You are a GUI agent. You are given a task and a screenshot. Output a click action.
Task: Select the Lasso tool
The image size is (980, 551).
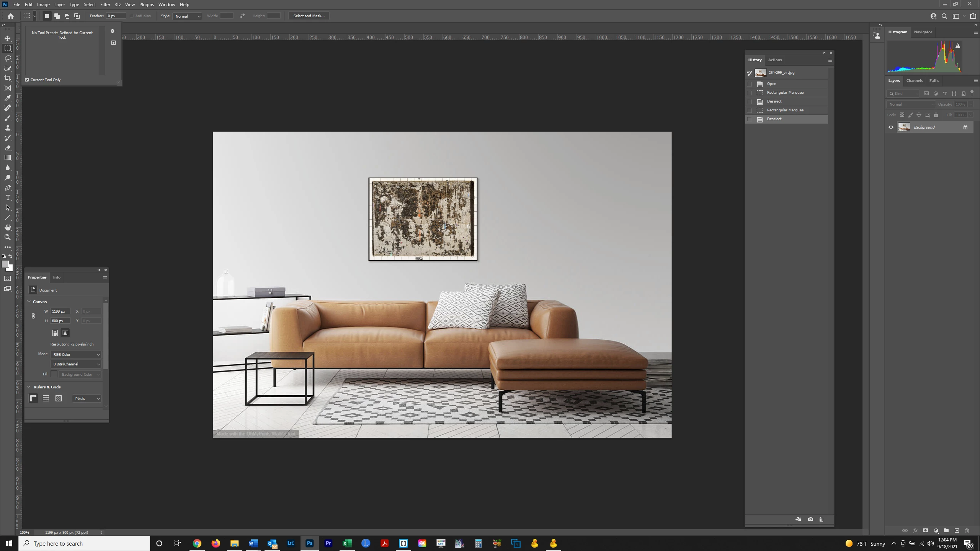pyautogui.click(x=8, y=58)
